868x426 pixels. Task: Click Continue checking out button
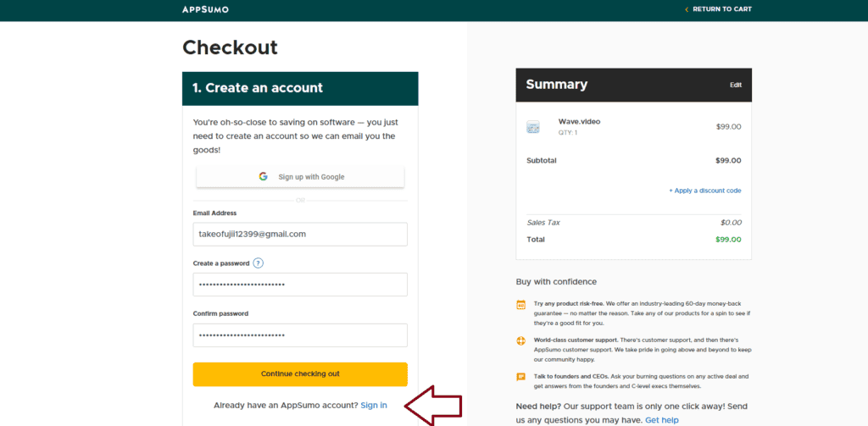[x=300, y=374]
